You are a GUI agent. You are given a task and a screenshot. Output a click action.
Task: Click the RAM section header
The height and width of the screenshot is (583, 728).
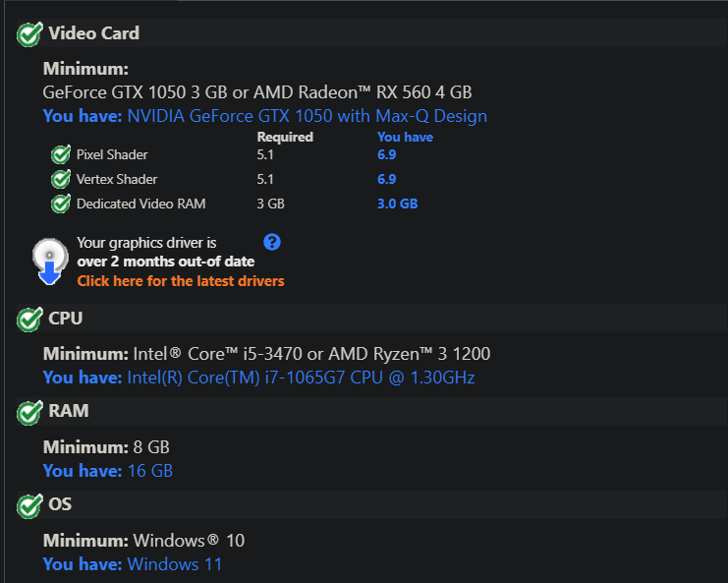tap(68, 411)
